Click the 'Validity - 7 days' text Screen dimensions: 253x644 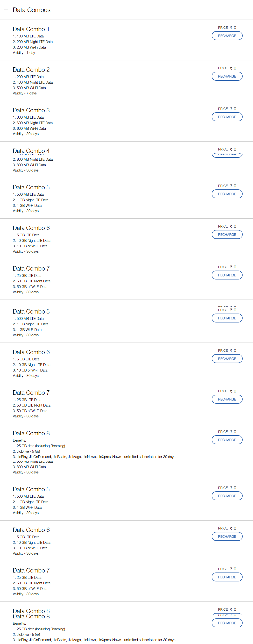(25, 93)
